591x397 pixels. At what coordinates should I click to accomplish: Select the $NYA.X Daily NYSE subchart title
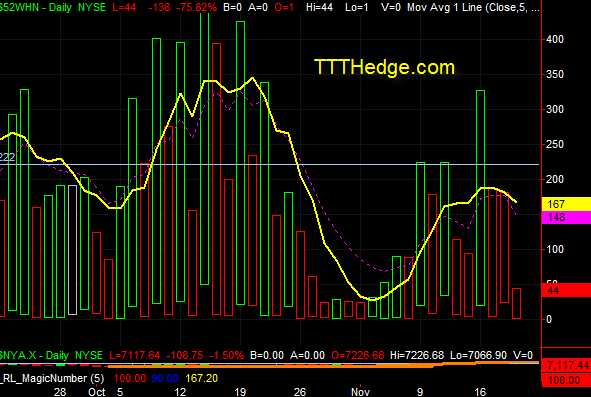pyautogui.click(x=51, y=355)
